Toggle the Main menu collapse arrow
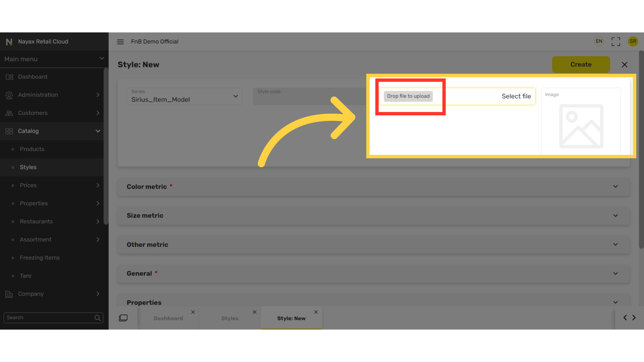The width and height of the screenshot is (644, 362). [x=101, y=58]
